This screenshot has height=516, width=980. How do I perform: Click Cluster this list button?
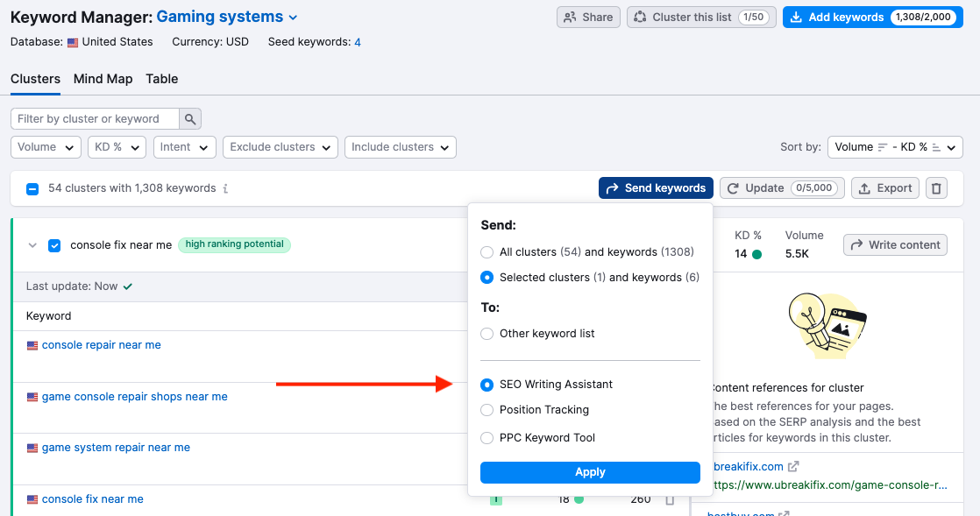pyautogui.click(x=700, y=18)
